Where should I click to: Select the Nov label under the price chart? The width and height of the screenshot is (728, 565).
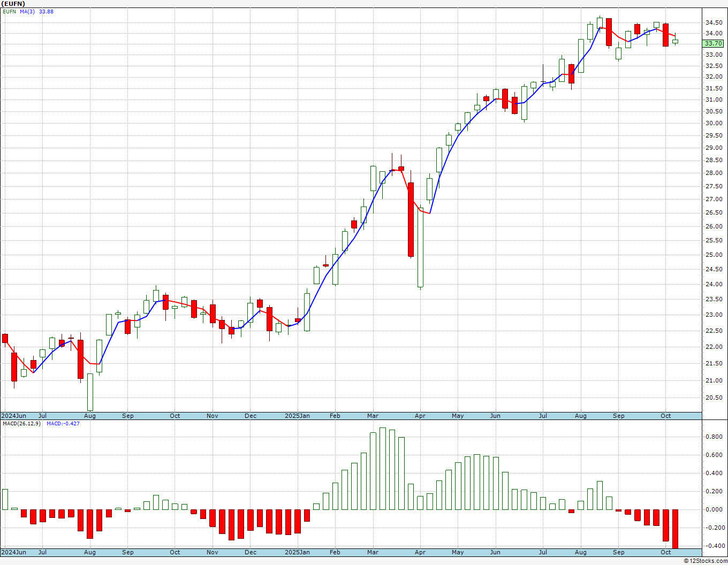(213, 416)
